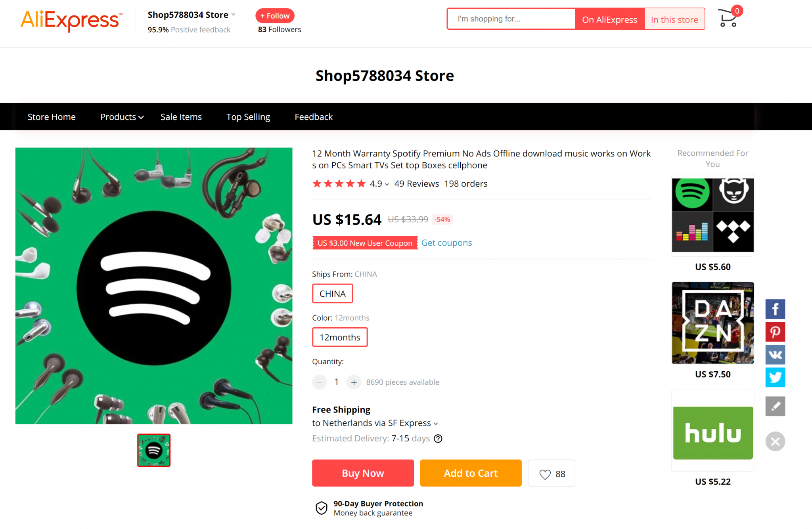
Task: Type in the search input field
Action: pos(511,19)
